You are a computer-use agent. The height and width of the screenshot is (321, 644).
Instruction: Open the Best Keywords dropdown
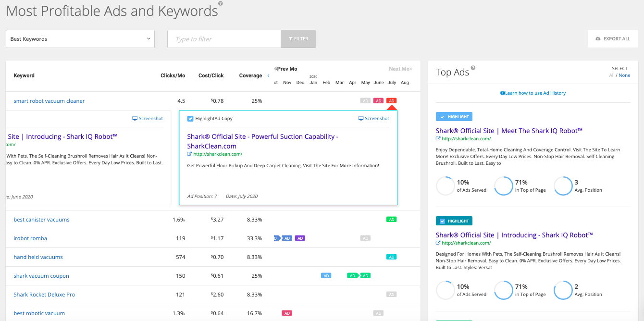(80, 39)
